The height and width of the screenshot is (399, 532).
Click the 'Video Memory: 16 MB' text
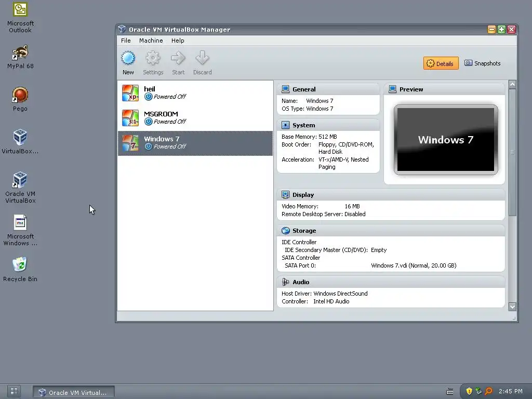pyautogui.click(x=321, y=206)
